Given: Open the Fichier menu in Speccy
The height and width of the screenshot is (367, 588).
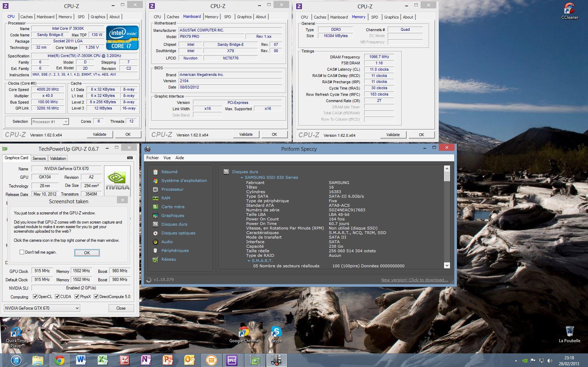Looking at the screenshot, I should 152,158.
